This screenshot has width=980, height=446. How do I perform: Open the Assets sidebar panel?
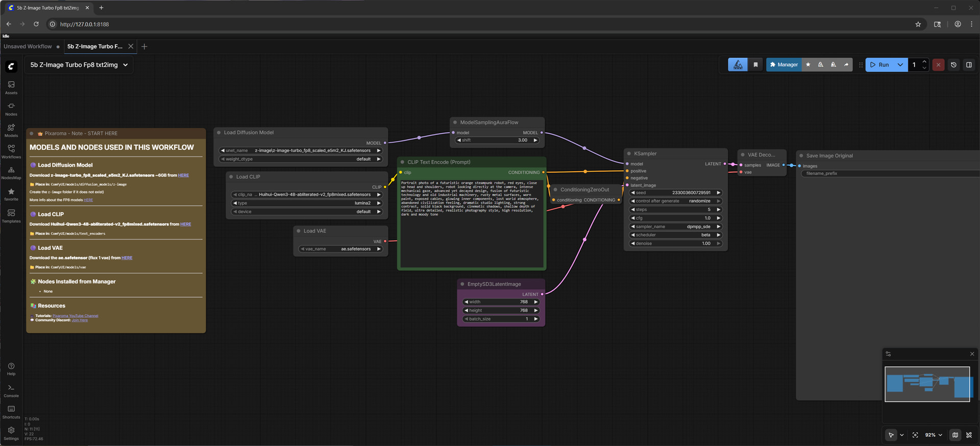(11, 87)
